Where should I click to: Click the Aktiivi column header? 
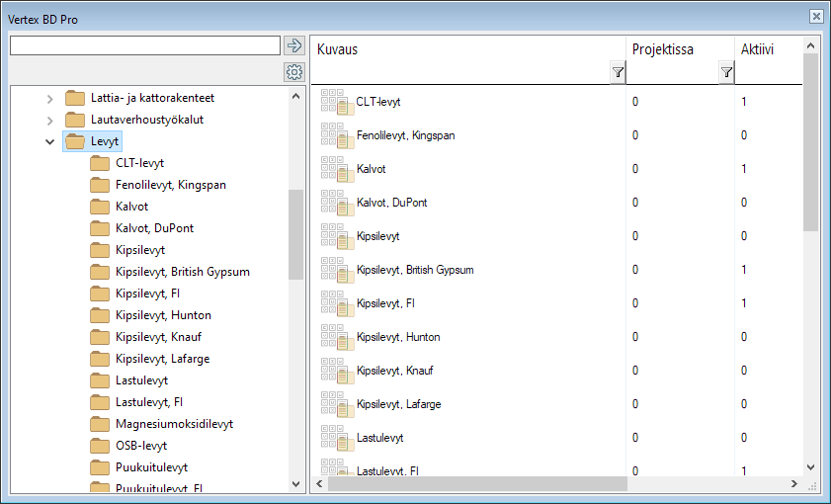tap(761, 49)
